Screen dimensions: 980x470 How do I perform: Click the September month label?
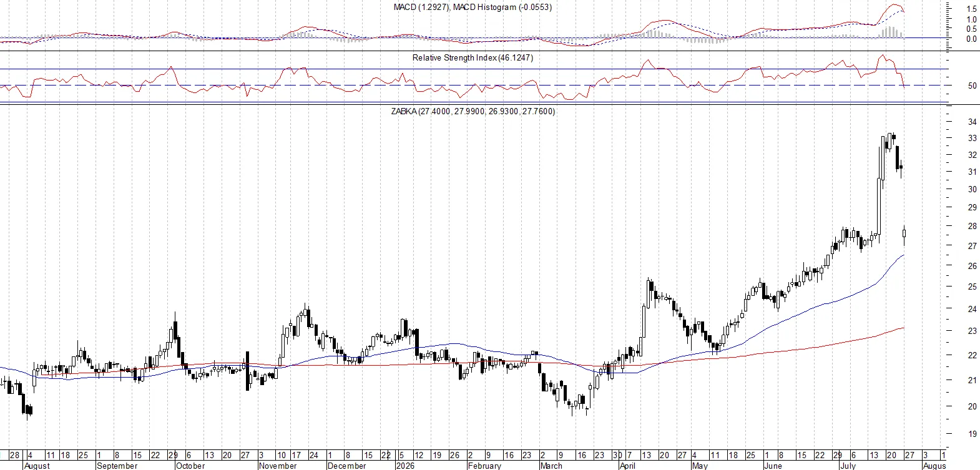coord(117,466)
